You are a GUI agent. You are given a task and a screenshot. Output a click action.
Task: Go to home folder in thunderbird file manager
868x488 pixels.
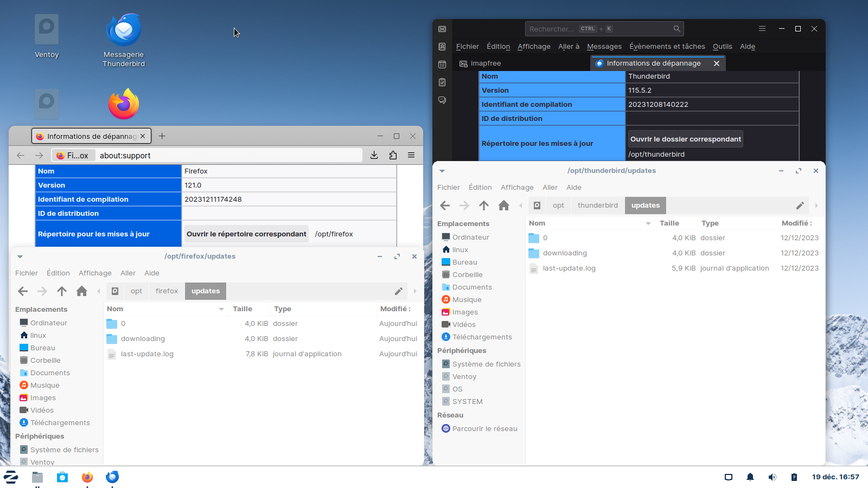point(503,206)
